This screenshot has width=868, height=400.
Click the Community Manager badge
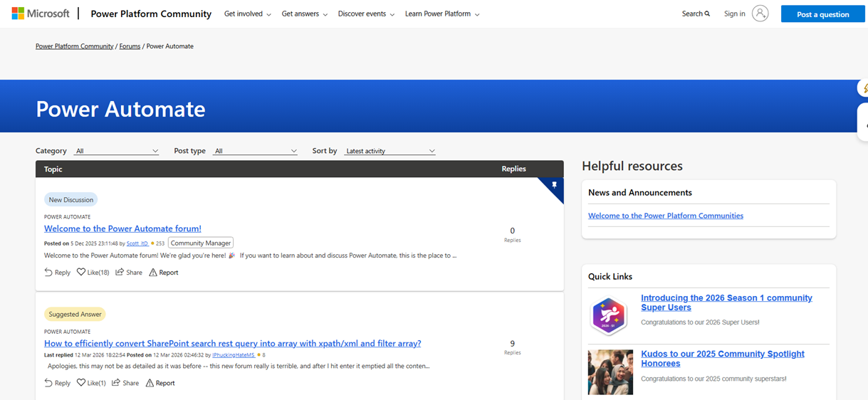pyautogui.click(x=201, y=243)
